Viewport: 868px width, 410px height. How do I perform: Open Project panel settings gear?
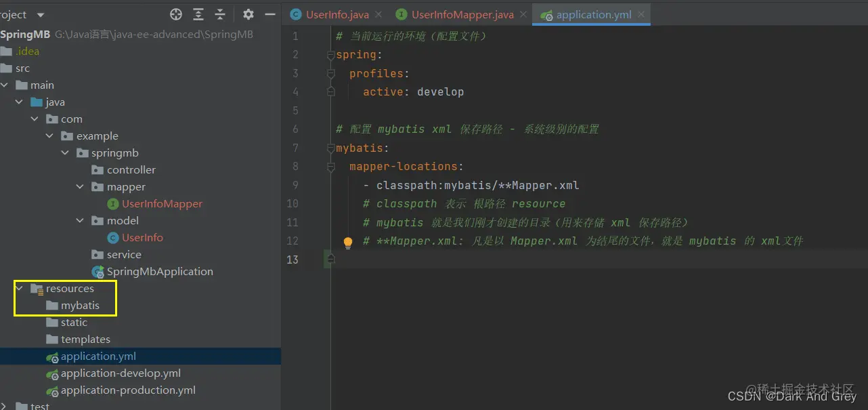248,14
